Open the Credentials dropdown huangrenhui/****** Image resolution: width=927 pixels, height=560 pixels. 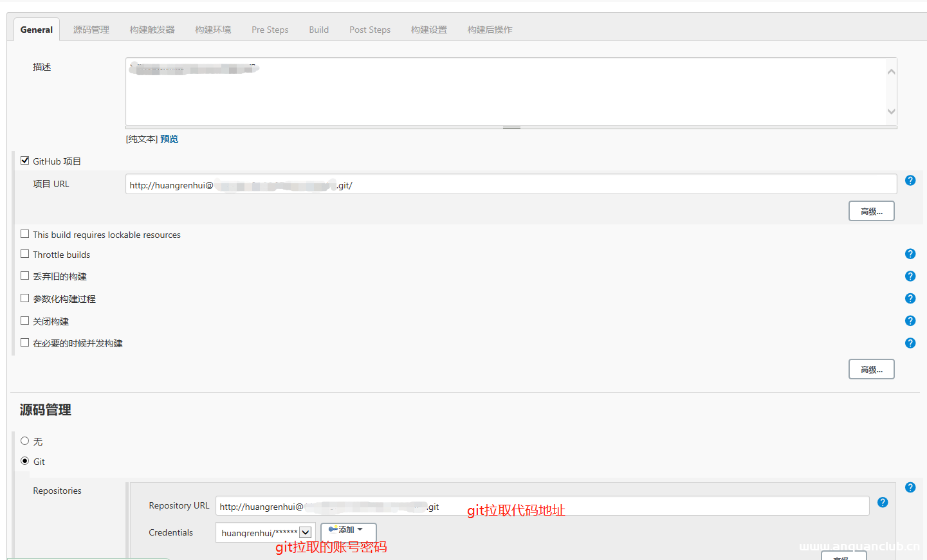(266, 532)
